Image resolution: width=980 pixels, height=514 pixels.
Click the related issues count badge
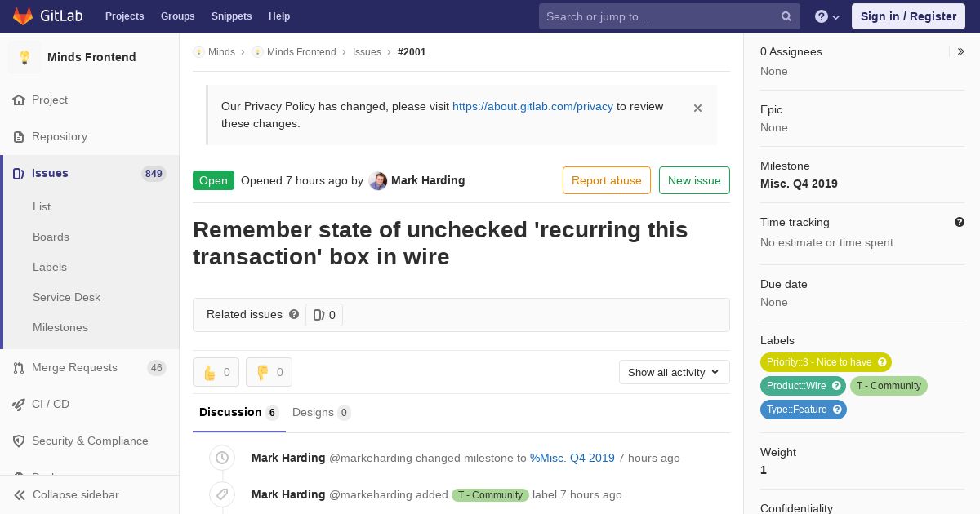pyautogui.click(x=324, y=315)
